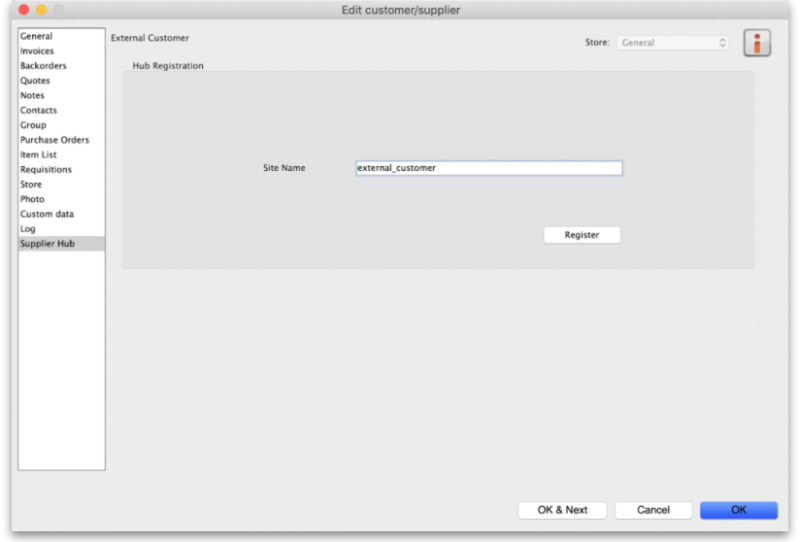Image resolution: width=800 pixels, height=542 pixels.
Task: Select Item List in the sidebar
Action: click(39, 155)
